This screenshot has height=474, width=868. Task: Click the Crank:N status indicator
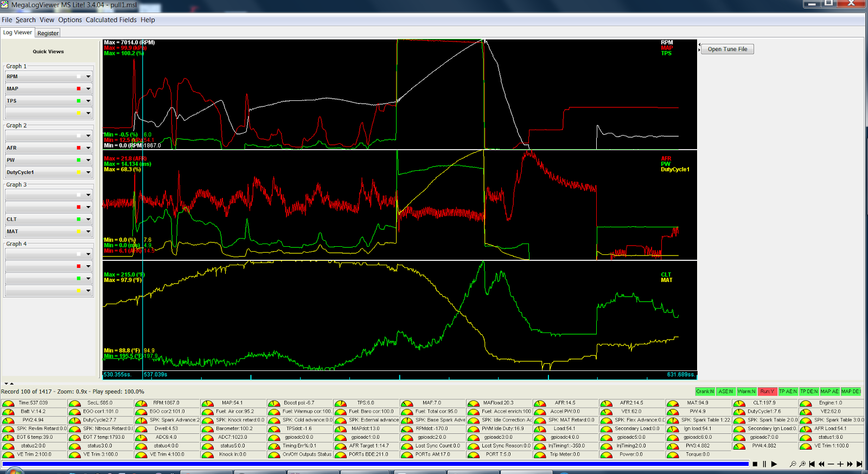point(705,392)
